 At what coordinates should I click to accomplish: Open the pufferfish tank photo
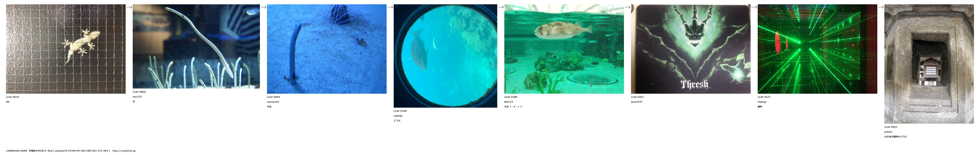[x=564, y=49]
